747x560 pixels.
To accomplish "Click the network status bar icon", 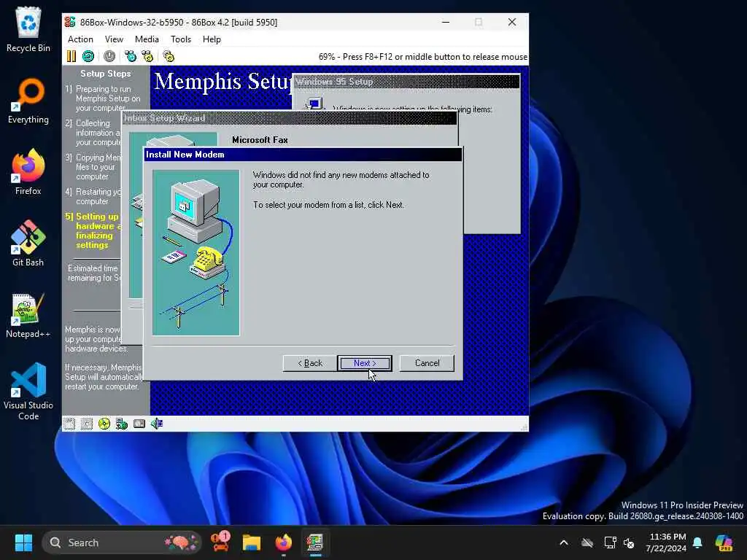I will (x=122, y=424).
